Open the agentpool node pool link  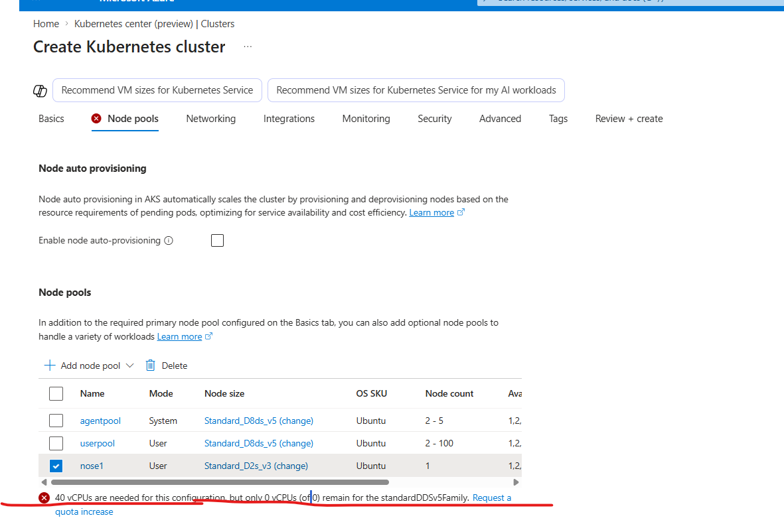click(100, 421)
